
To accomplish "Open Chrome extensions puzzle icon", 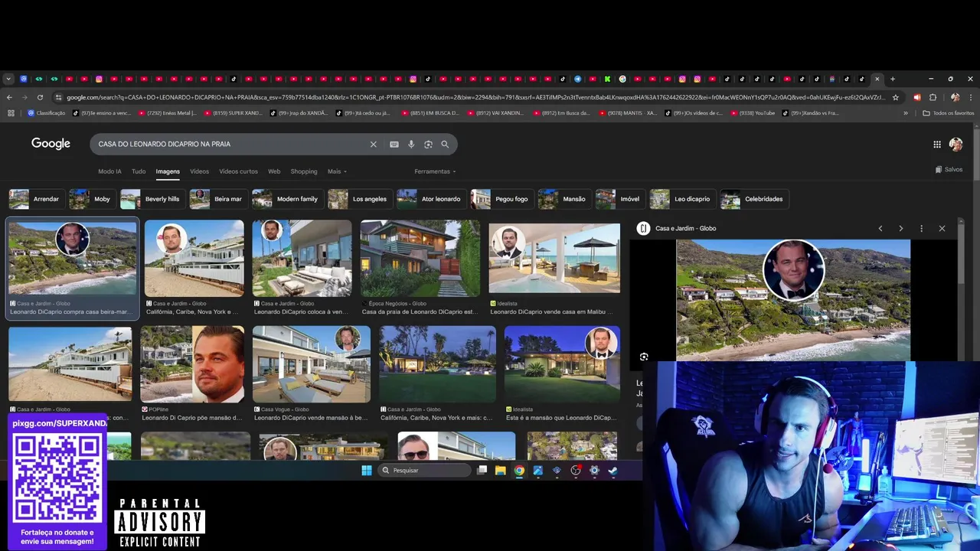I will [x=933, y=97].
